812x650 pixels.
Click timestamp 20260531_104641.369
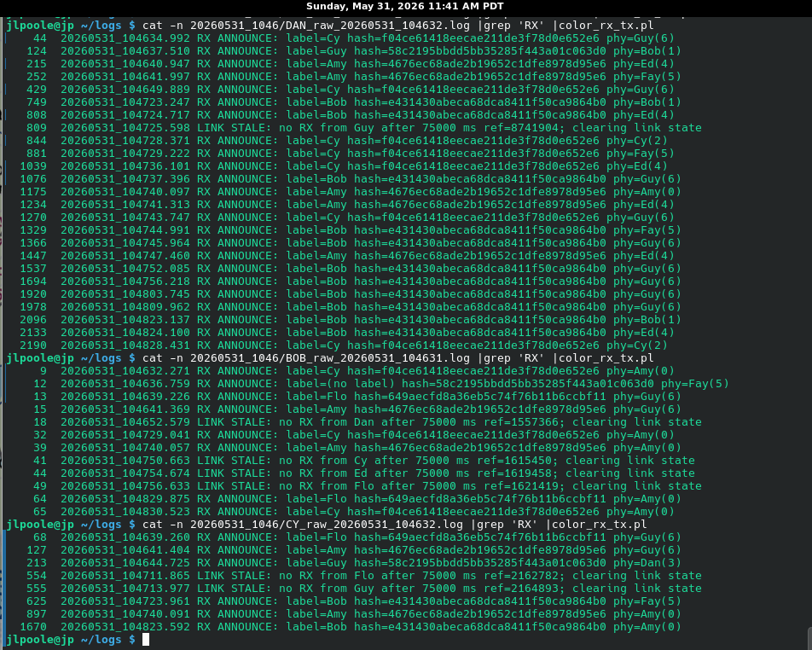click(x=125, y=409)
